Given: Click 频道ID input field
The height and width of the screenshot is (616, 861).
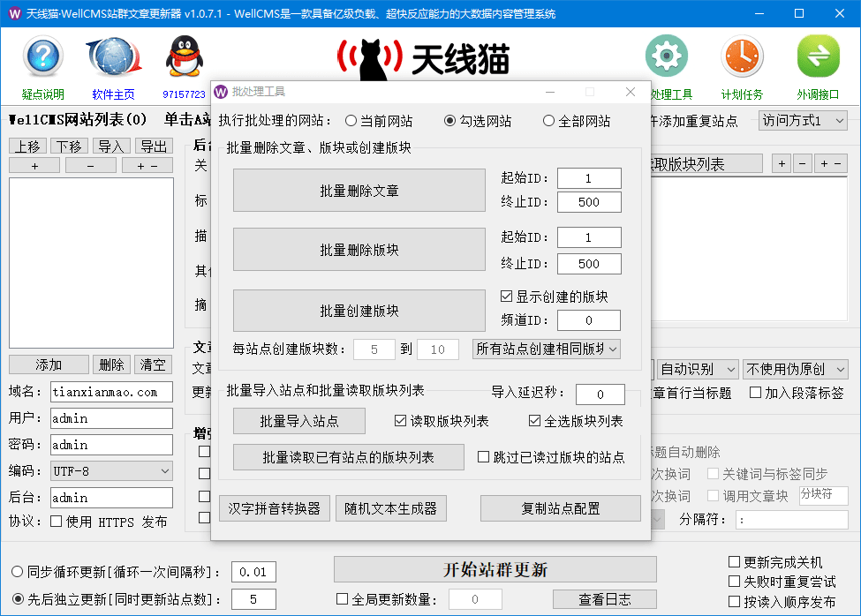Looking at the screenshot, I should [589, 320].
